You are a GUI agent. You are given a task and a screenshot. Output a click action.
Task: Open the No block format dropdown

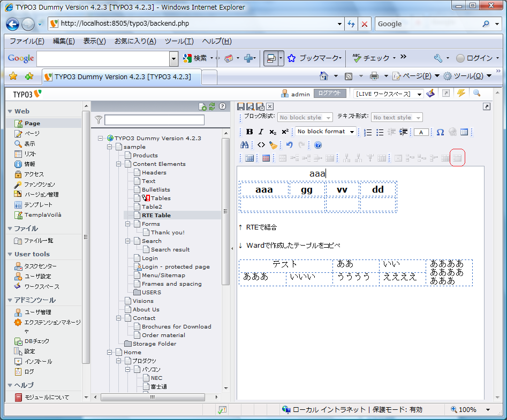pos(326,132)
